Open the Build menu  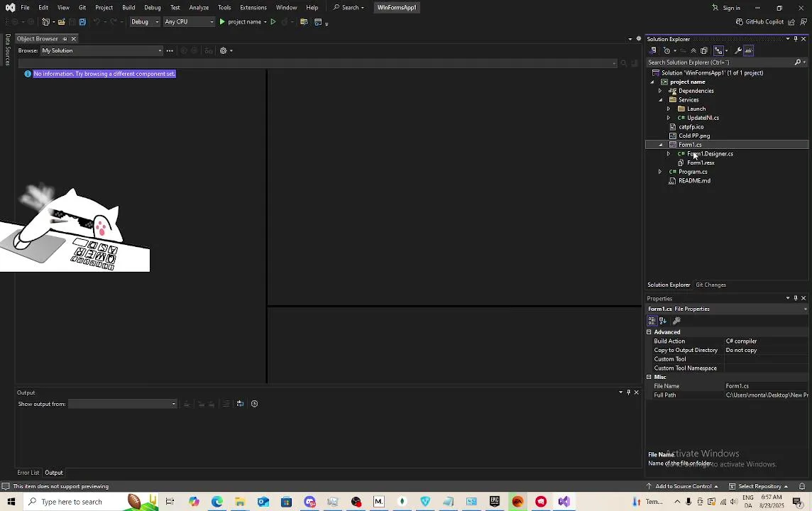[x=128, y=8]
